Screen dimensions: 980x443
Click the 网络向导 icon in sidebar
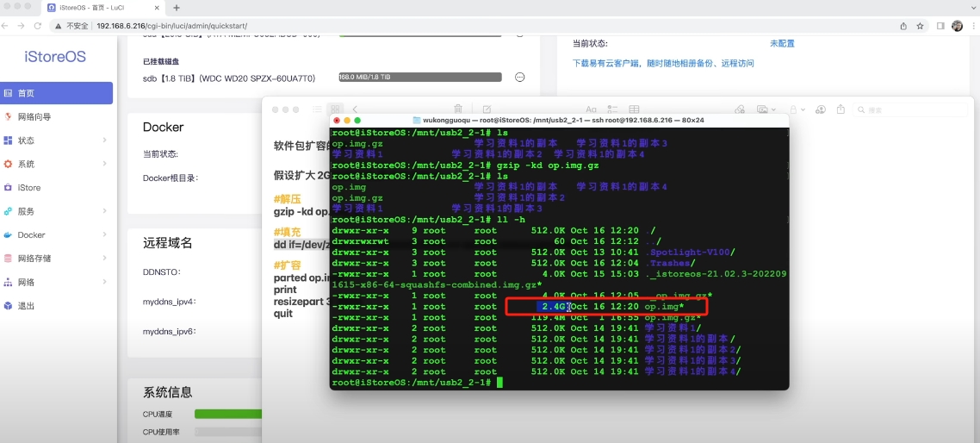(8, 117)
